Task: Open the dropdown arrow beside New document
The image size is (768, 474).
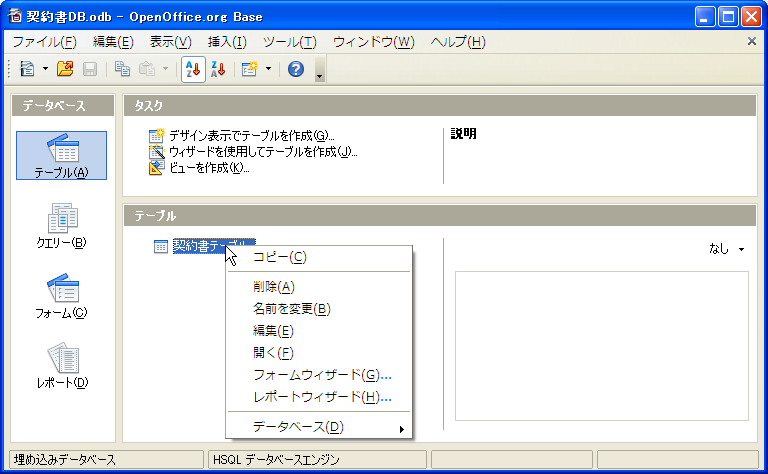Action: coord(46,69)
